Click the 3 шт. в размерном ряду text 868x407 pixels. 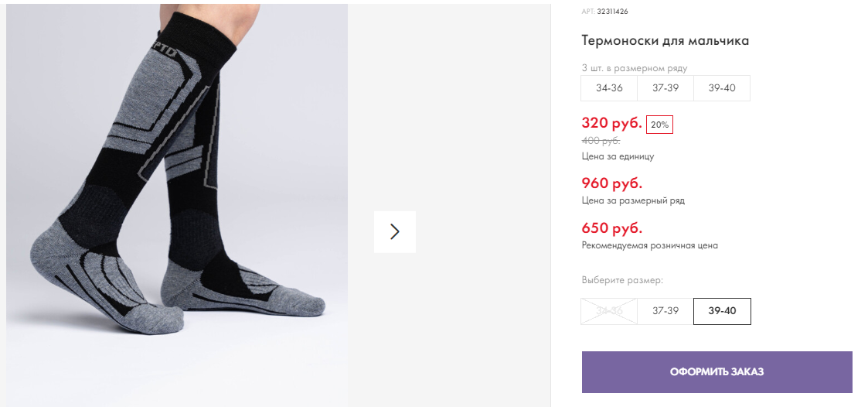click(634, 68)
